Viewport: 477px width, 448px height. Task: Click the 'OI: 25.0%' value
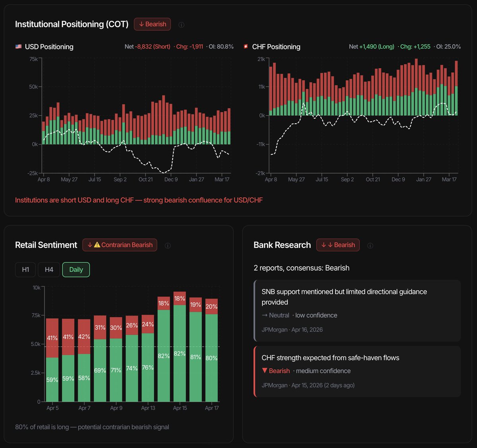coord(448,47)
